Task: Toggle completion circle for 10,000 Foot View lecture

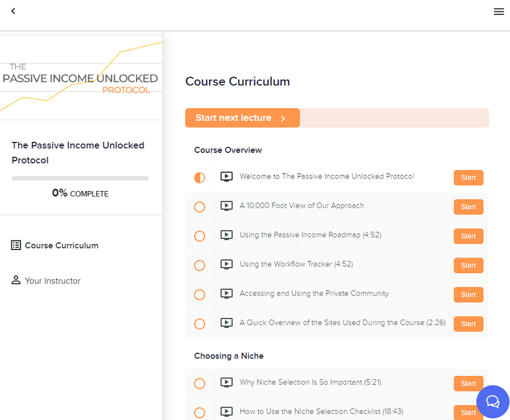Action: [200, 207]
